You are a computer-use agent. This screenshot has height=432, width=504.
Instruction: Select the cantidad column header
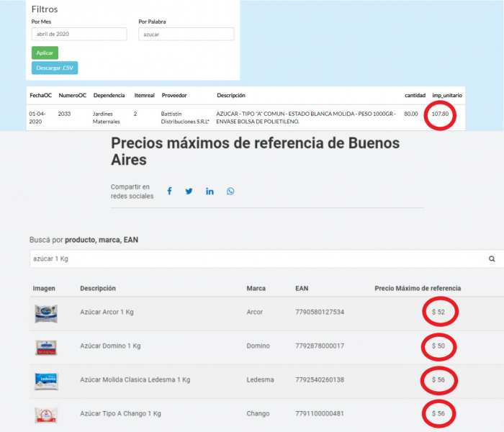click(415, 95)
